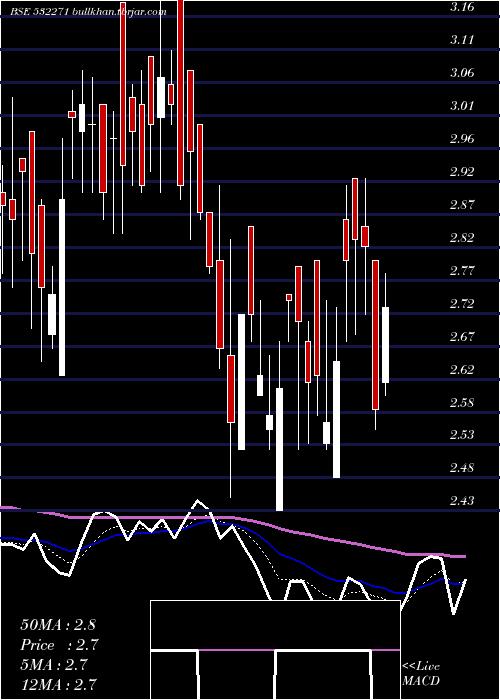Select the 3.11 price axis label
The height and width of the screenshot is (700, 500).
[x=463, y=40]
